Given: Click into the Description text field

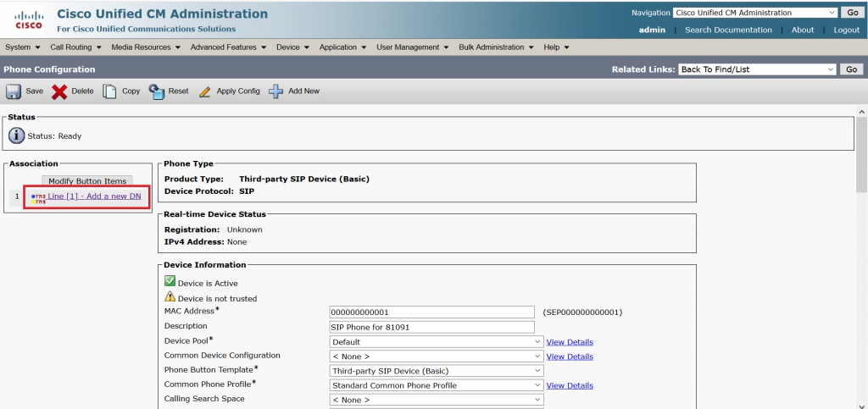Looking at the screenshot, I should click(431, 327).
